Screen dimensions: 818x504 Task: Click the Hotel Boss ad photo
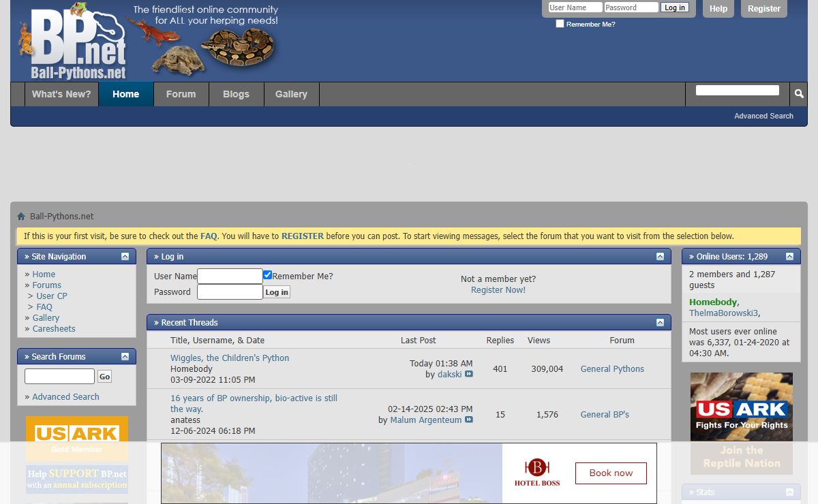(x=332, y=473)
